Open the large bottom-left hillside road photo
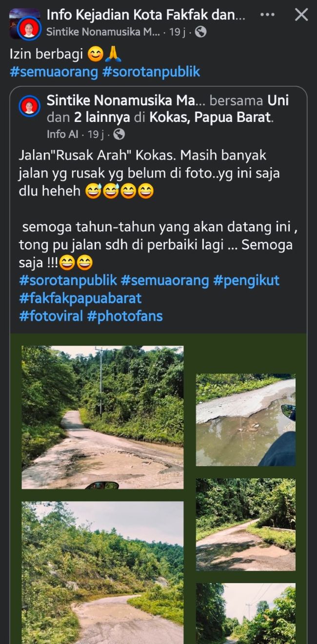 point(102,572)
